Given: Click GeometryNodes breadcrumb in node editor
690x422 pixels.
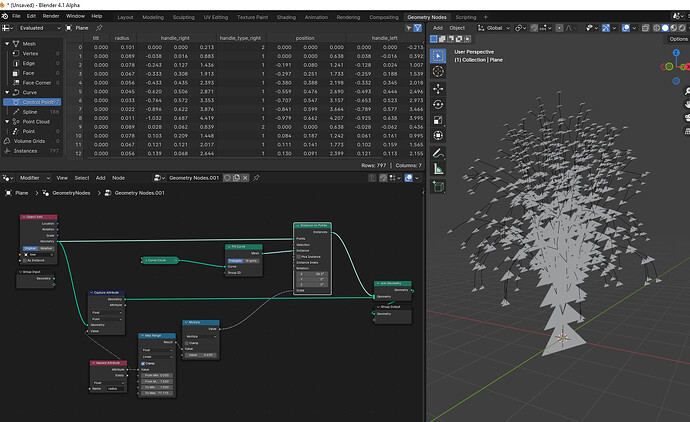Looking at the screenshot, I should 71,193.
